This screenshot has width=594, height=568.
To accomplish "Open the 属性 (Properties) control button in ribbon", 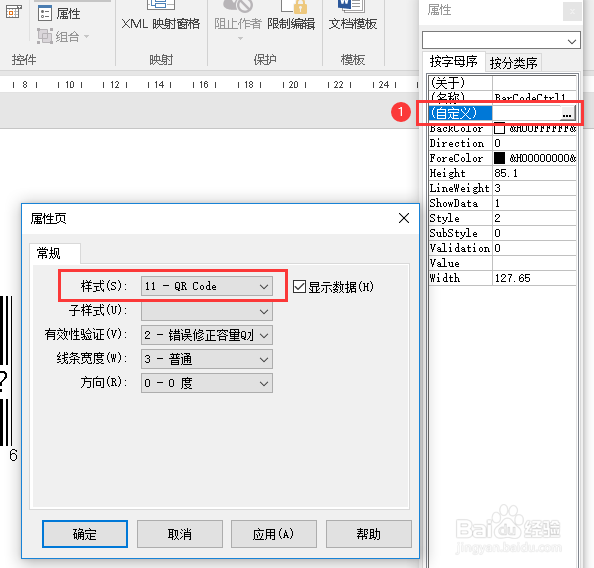I will point(59,14).
